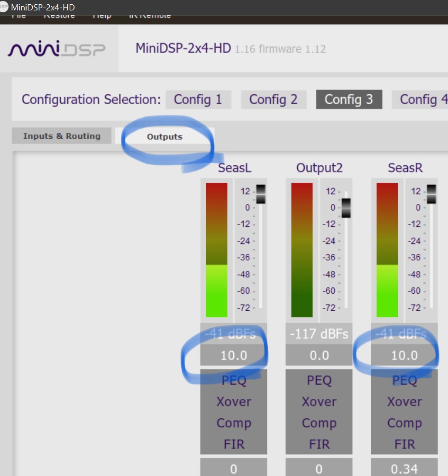Viewport: 448px width, 476px height.
Task: Select Config 2 preset
Action: point(274,99)
